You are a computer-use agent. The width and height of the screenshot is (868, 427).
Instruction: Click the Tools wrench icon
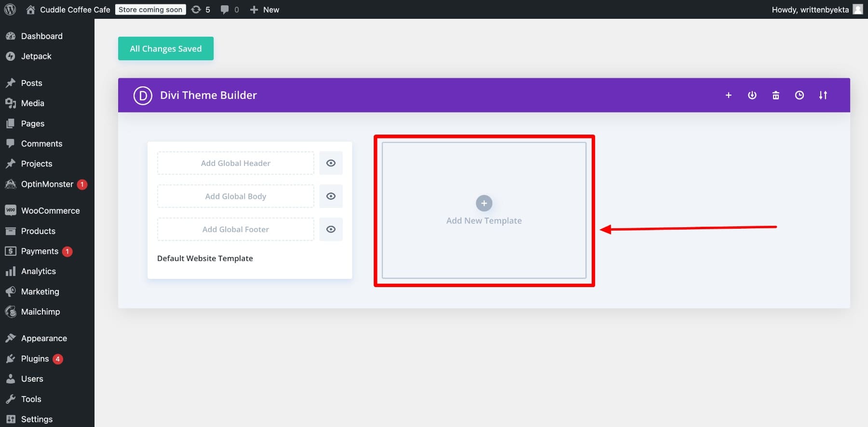pyautogui.click(x=11, y=399)
